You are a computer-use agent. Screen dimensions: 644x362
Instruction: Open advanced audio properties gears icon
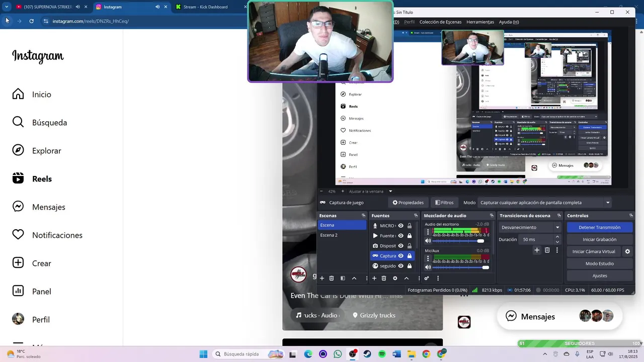(x=427, y=278)
